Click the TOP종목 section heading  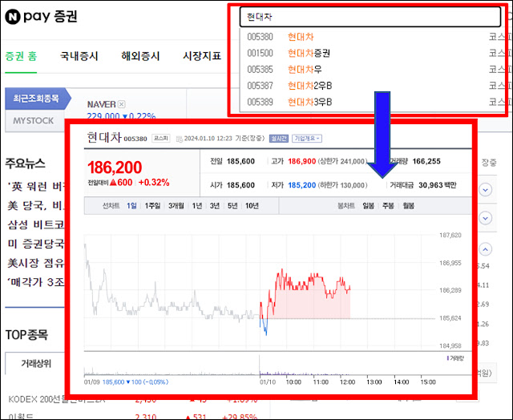click(x=26, y=334)
